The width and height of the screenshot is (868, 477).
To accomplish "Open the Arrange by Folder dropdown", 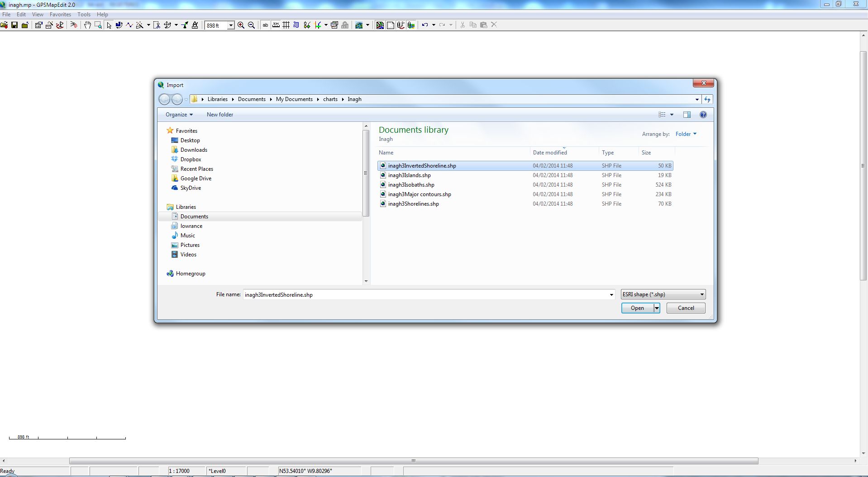I will tap(686, 134).
